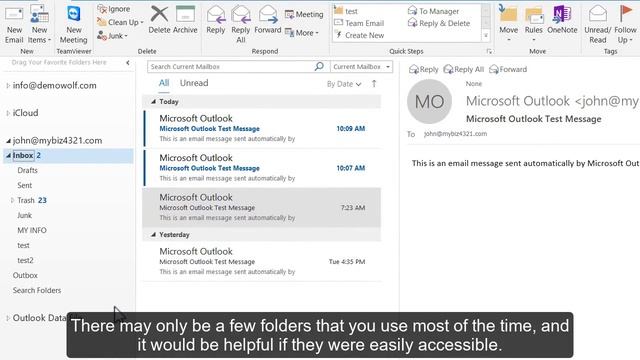
Task: Open the 7:23 AM test message
Action: point(262,207)
